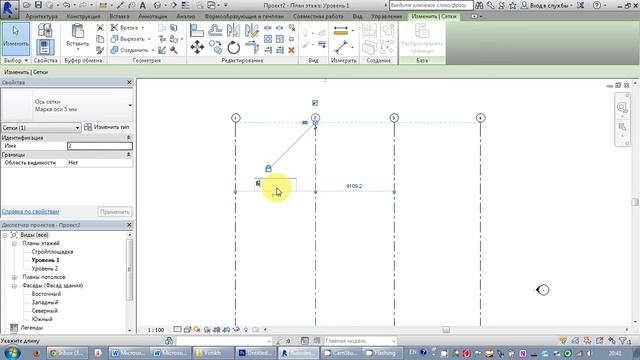Screen dimensions: 640x360
Task: Expand the Планы потолков tree node
Action: point(14,277)
